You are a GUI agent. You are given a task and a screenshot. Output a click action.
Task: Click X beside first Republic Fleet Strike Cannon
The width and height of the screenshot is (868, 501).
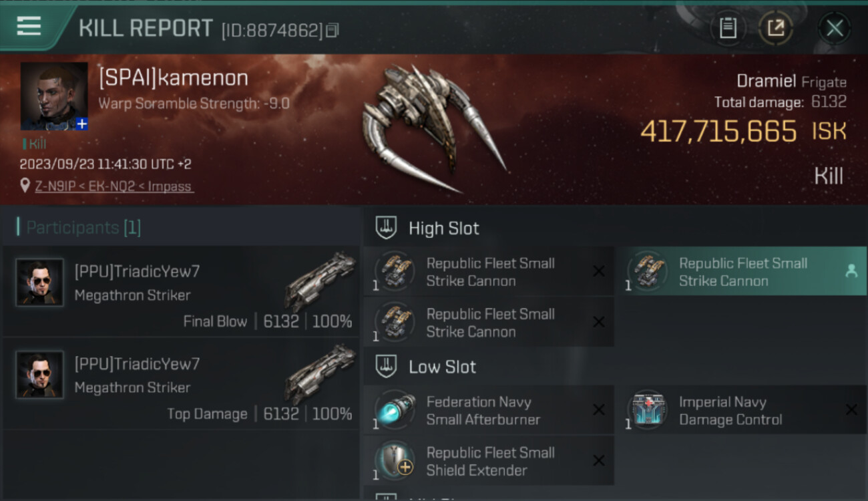[599, 271]
